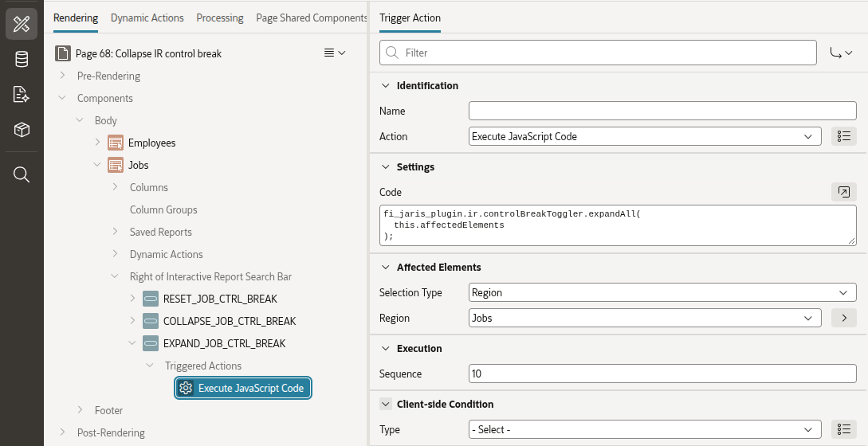Viewport: 868px width, 446px height.
Task: Collapse the Execution section
Action: [x=386, y=349]
